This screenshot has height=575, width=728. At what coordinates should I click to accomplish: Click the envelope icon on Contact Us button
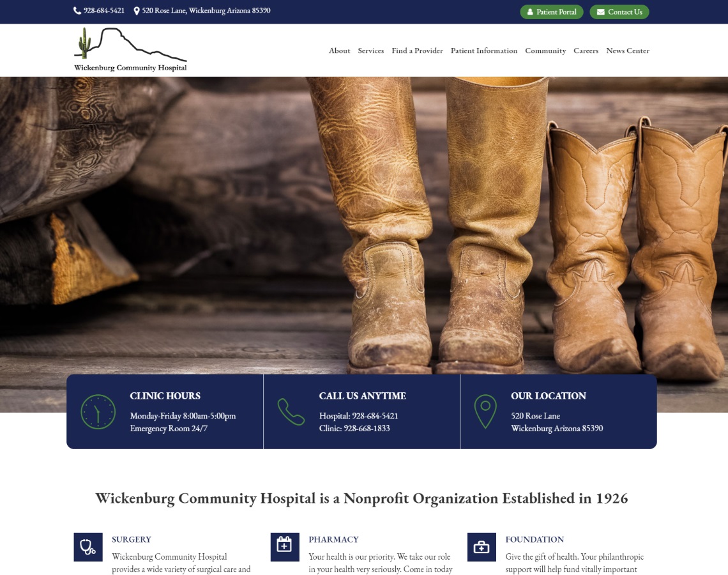click(x=601, y=12)
